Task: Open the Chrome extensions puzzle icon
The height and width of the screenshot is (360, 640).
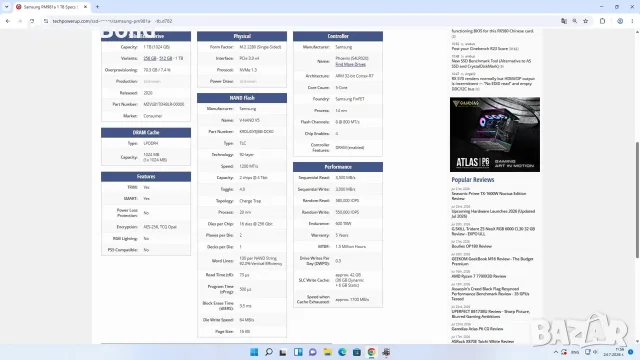Action: pyautogui.click(x=602, y=21)
